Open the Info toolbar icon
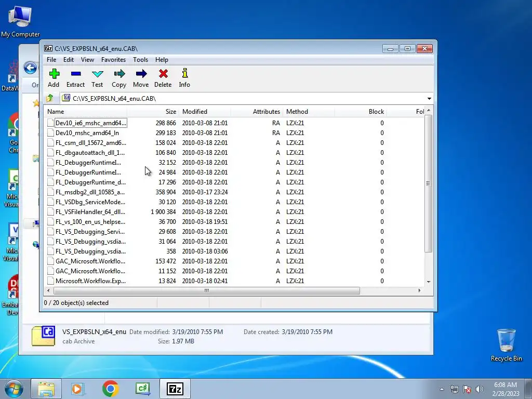Viewport: 532px width, 399px height. (x=184, y=78)
